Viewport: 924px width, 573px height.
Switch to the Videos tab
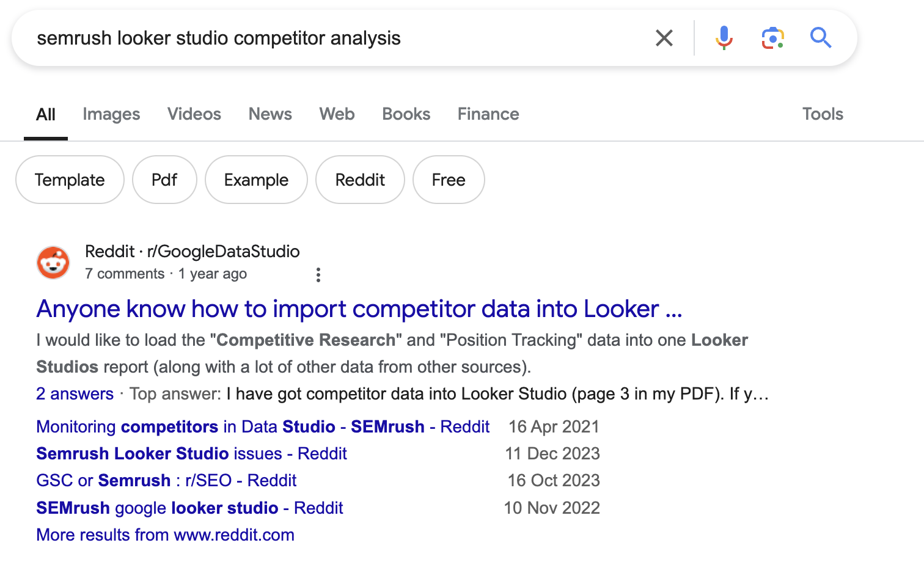click(194, 114)
